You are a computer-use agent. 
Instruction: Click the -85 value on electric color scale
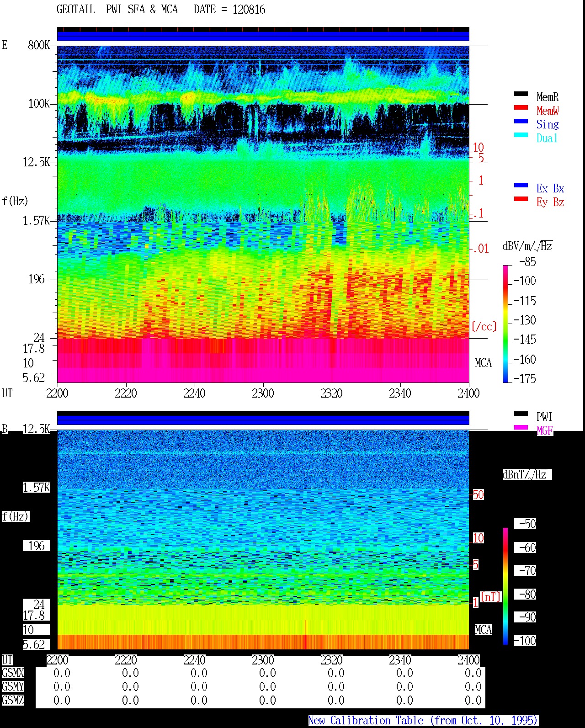point(527,261)
